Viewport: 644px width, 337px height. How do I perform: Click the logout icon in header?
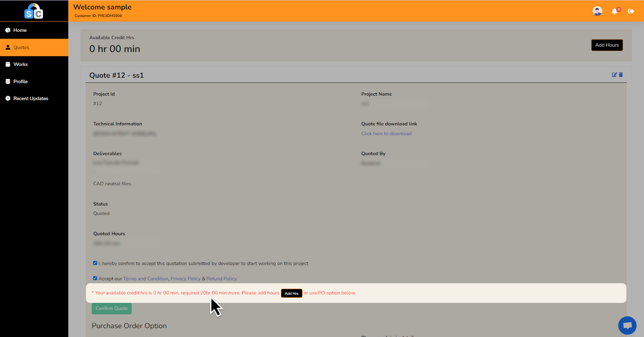[x=631, y=11]
